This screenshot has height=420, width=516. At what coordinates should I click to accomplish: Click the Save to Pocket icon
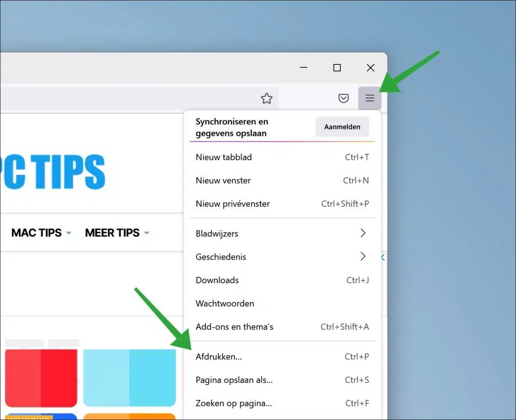343,98
